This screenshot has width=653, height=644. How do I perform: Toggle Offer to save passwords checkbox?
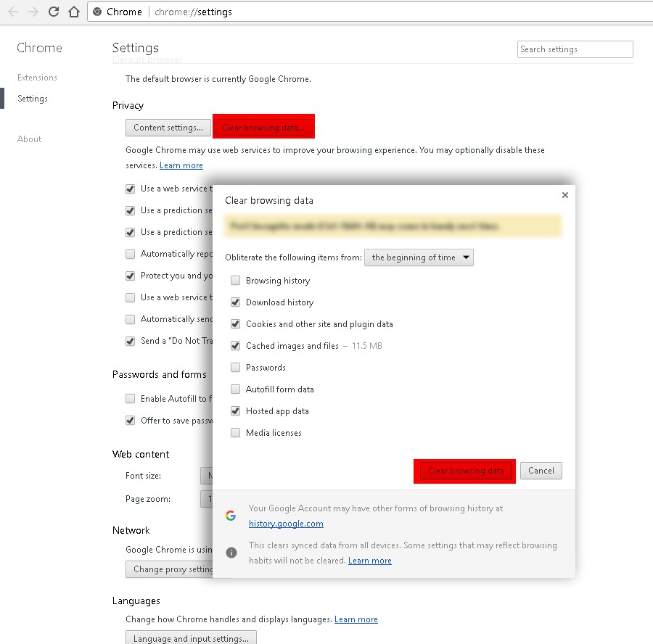pos(131,421)
